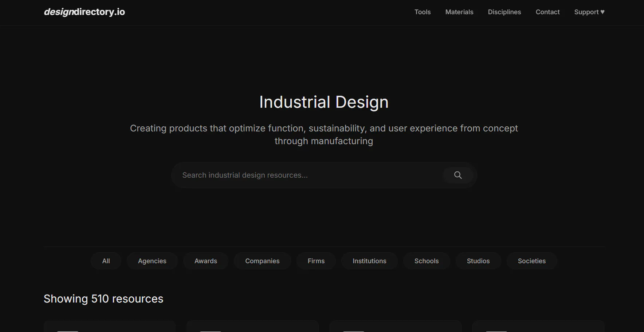Open the designdirectory.io home logo
Image resolution: width=644 pixels, height=332 pixels.
point(85,12)
